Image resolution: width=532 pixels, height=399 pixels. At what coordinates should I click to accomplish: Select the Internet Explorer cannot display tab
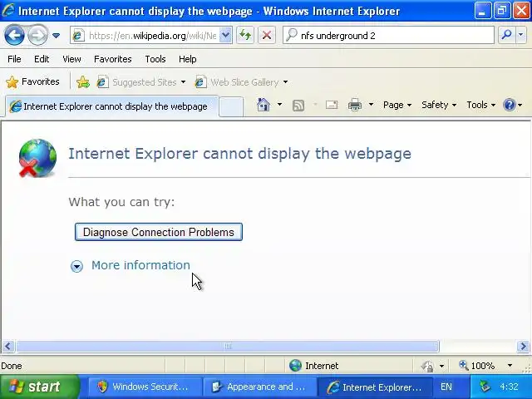111,106
